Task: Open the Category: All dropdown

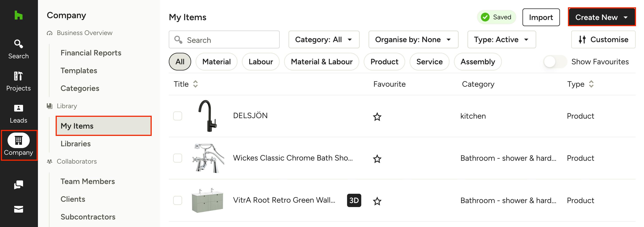Action: [x=324, y=39]
